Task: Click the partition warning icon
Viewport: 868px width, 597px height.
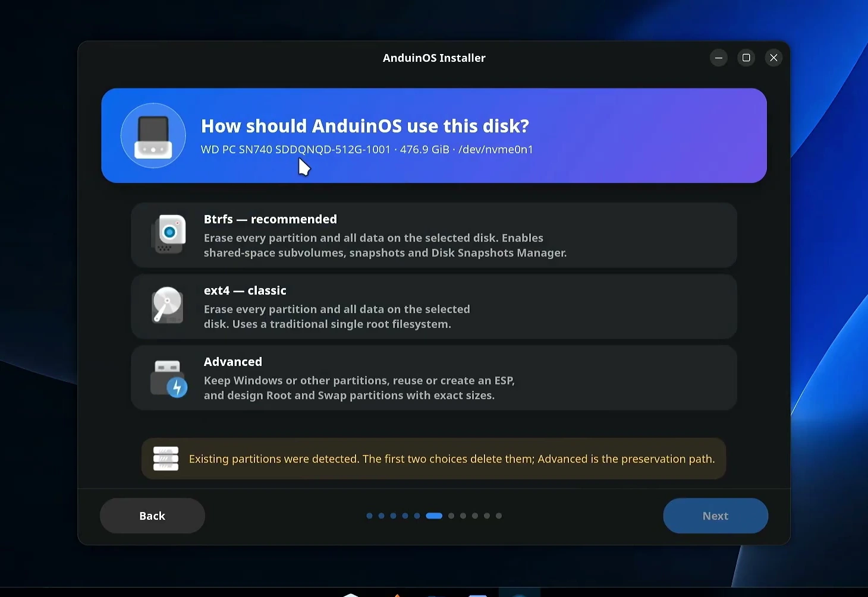Action: point(166,459)
